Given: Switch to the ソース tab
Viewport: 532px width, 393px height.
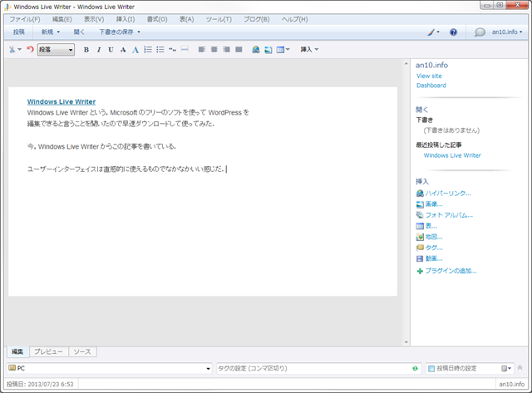Looking at the screenshot, I should coord(82,351).
